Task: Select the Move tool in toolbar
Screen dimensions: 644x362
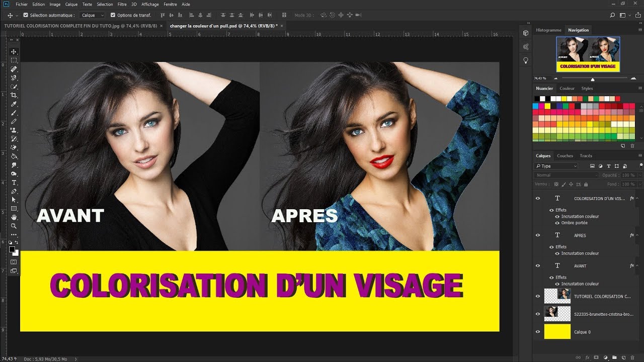Action: pos(14,52)
